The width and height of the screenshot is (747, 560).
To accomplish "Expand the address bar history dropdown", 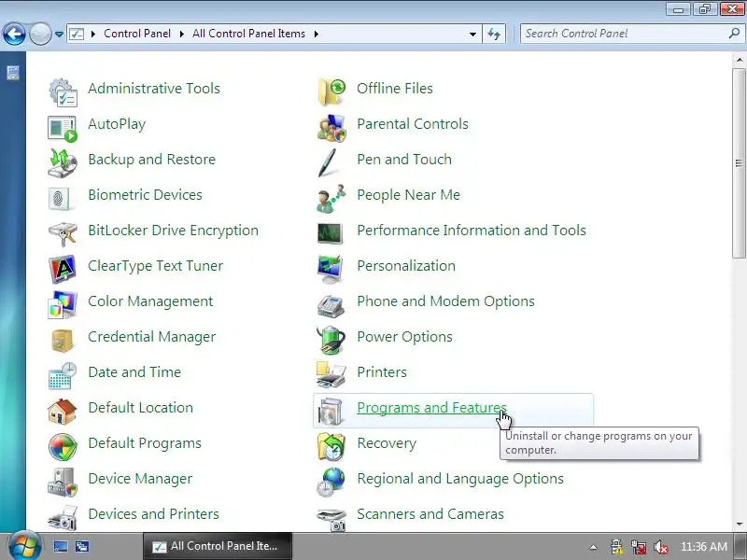I will tap(472, 35).
